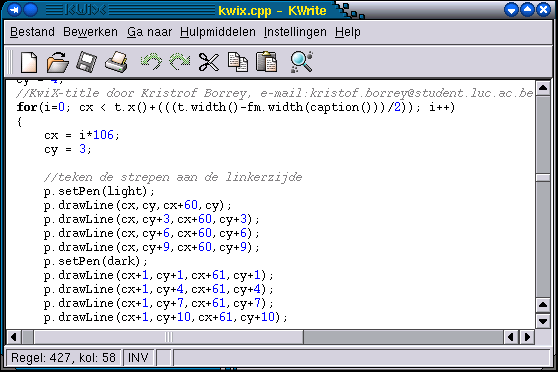The image size is (558, 372).
Task: Click the right arrow of the horizontal scrollbar
Action: coord(527,337)
